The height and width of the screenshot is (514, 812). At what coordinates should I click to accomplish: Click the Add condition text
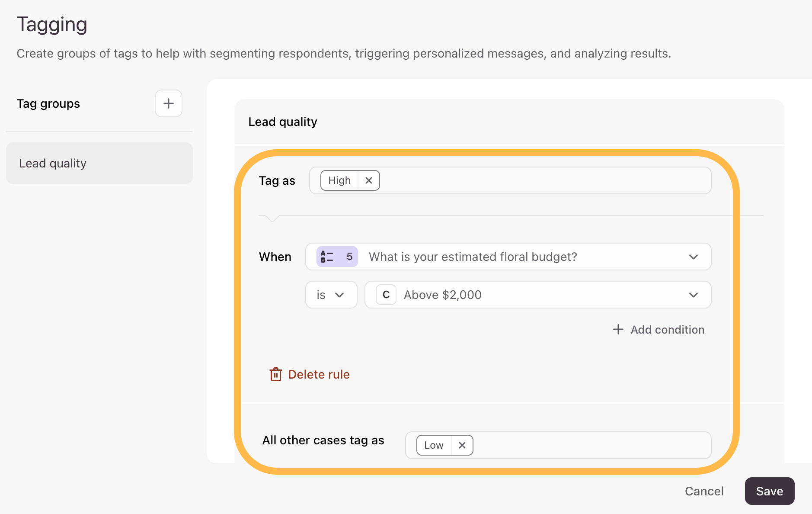point(667,330)
